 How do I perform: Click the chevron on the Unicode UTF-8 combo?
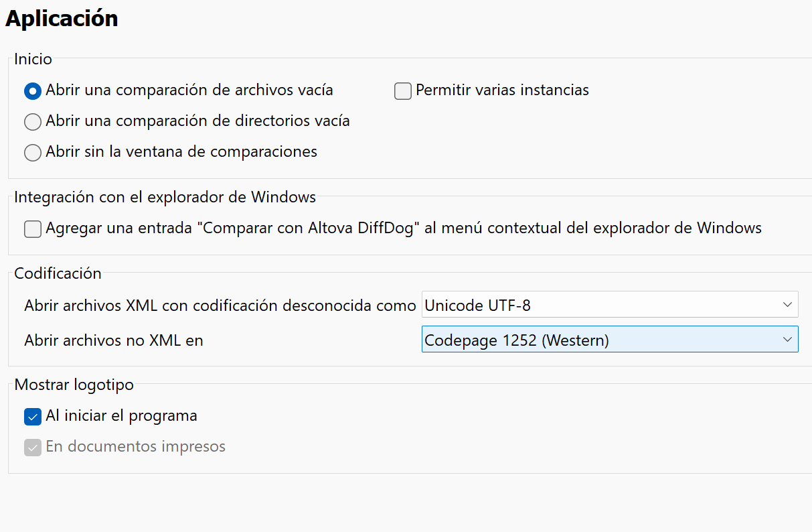(x=788, y=304)
